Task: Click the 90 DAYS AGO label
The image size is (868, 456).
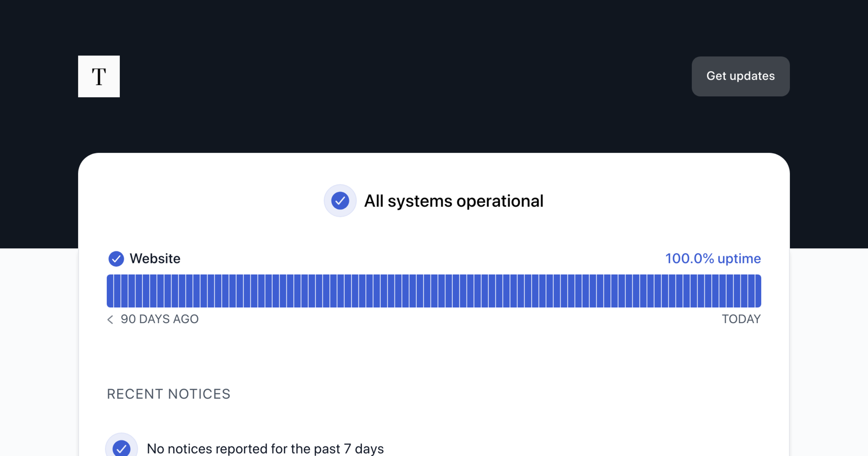Action: 159,319
